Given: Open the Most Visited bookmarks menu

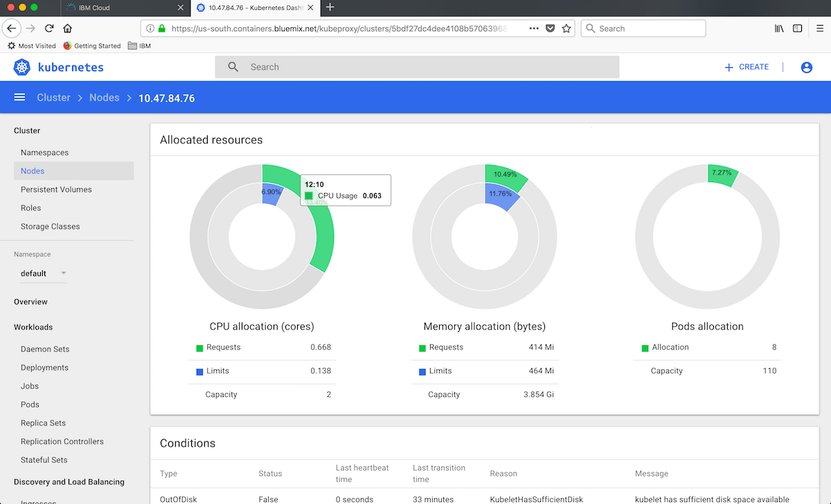Looking at the screenshot, I should (x=32, y=46).
